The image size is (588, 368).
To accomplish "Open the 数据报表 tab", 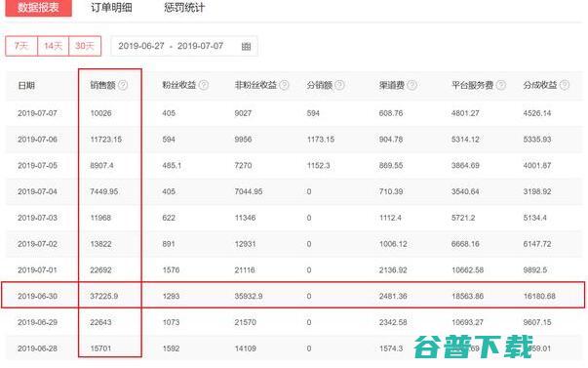I will 39,7.
